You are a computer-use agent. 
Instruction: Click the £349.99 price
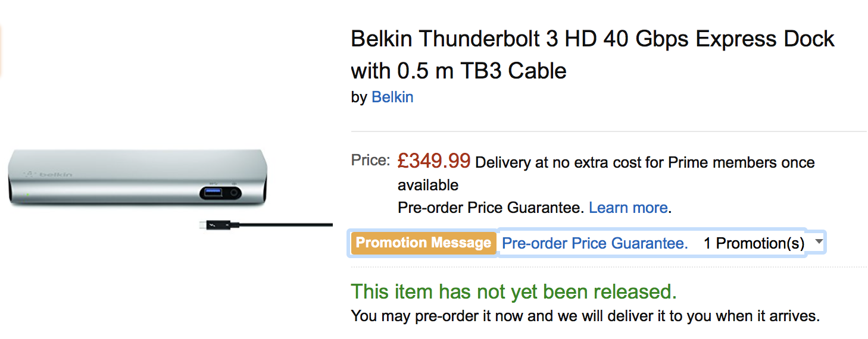coord(433,161)
